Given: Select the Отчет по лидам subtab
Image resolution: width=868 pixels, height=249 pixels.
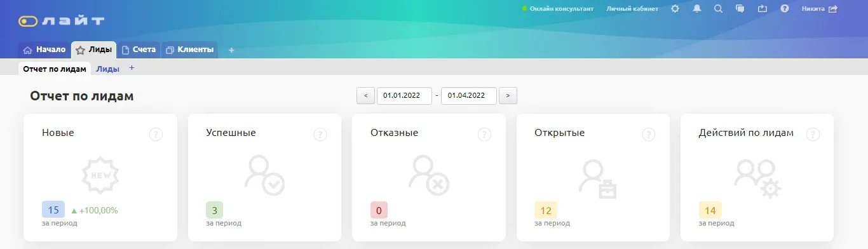Looking at the screenshot, I should [55, 69].
